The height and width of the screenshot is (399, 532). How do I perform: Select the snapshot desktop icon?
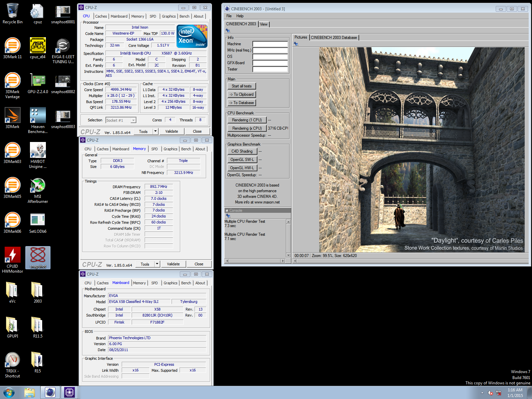pos(38,258)
